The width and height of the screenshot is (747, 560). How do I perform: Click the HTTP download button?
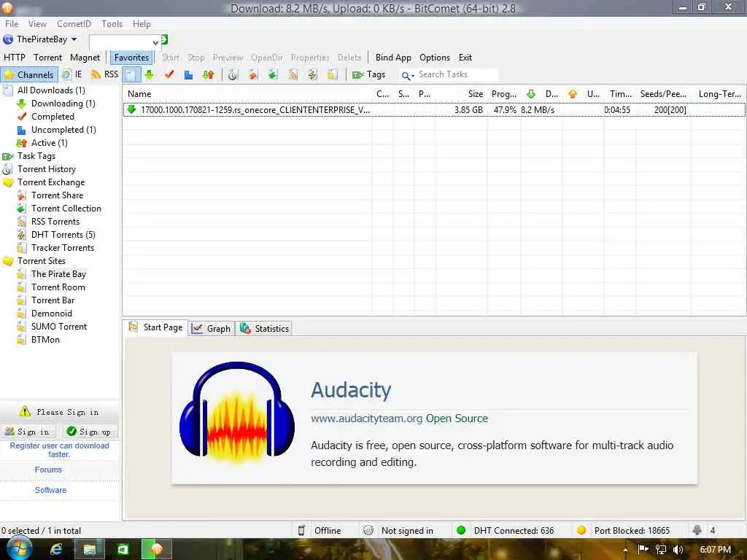15,57
